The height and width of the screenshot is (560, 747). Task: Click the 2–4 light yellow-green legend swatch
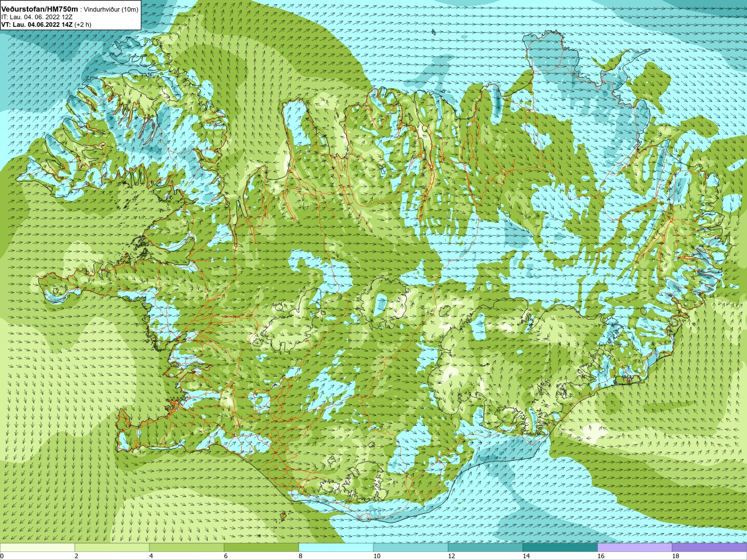[x=112, y=548]
